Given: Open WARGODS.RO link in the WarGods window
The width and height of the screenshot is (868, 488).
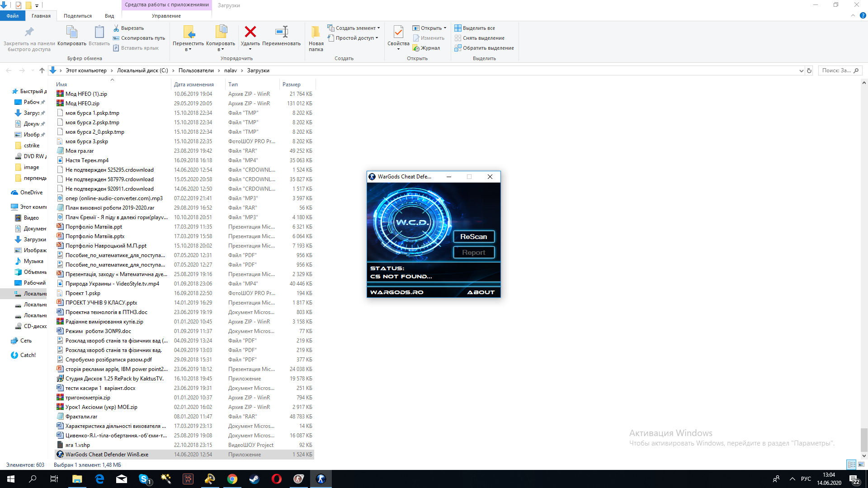Looking at the screenshot, I should click(x=397, y=292).
